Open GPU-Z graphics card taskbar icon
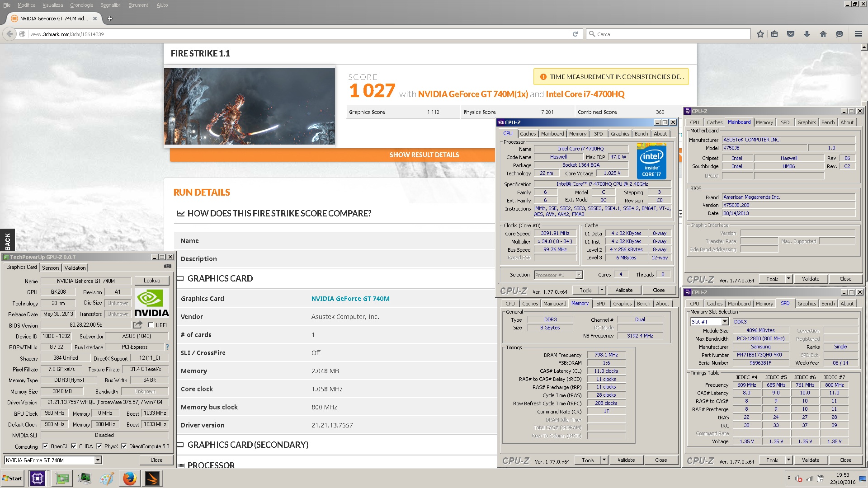The height and width of the screenshot is (488, 868). coord(62,479)
